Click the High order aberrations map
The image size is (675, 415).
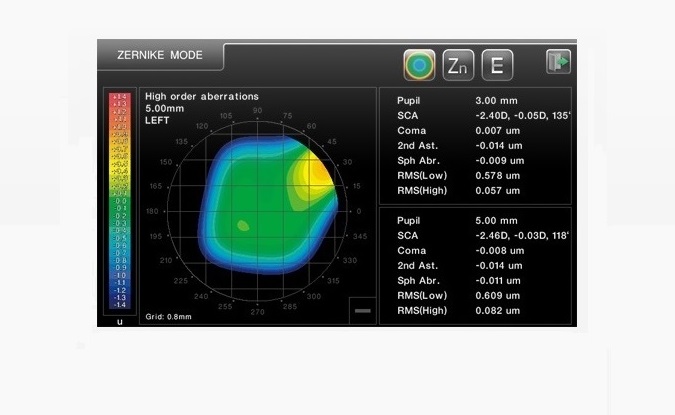click(x=257, y=211)
